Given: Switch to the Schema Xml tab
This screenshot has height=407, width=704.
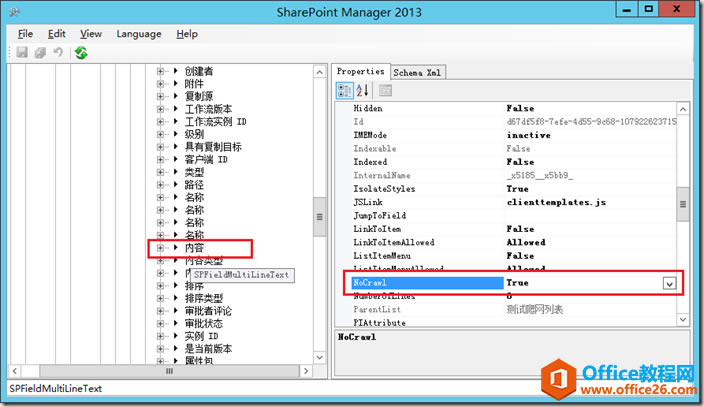Looking at the screenshot, I should point(417,72).
